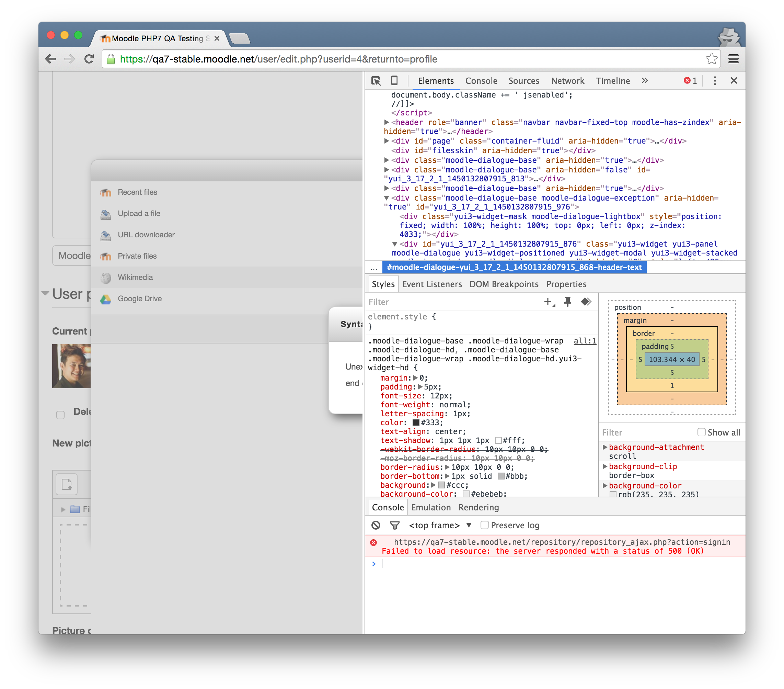Click the current user picture thumbnail

pyautogui.click(x=71, y=366)
